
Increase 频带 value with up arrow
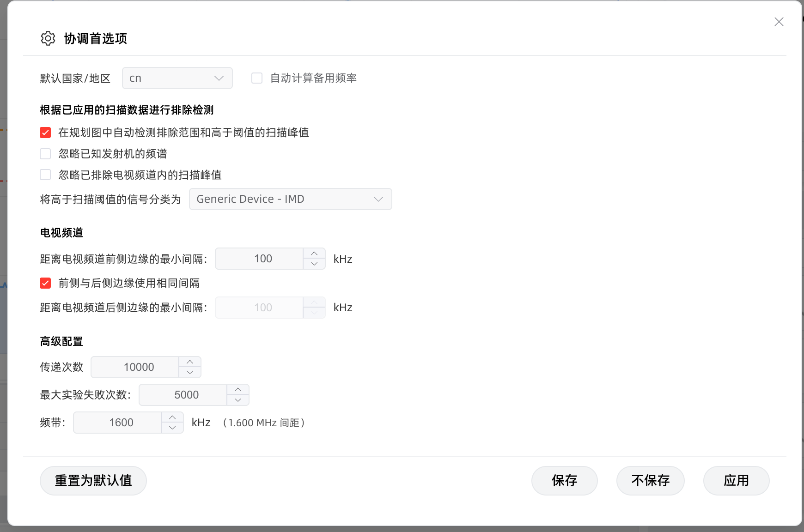tap(172, 417)
